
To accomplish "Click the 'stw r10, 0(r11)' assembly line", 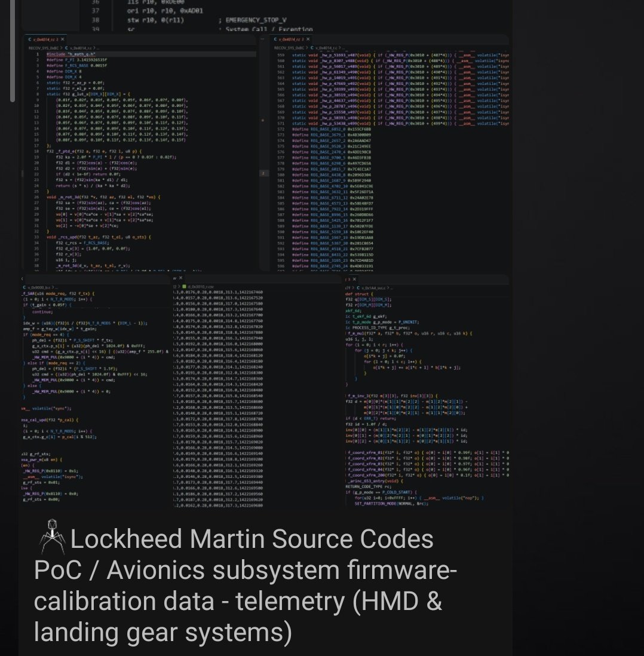I will (156, 20).
